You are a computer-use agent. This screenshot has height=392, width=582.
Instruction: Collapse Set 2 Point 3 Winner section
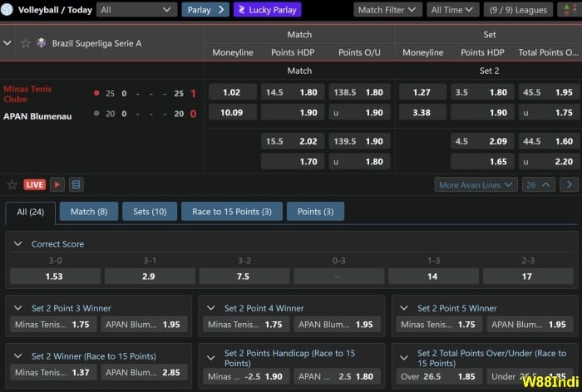tap(17, 308)
